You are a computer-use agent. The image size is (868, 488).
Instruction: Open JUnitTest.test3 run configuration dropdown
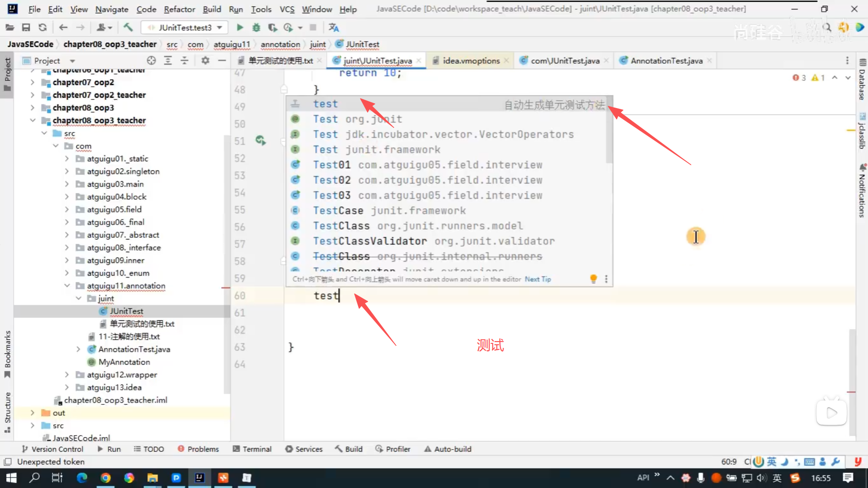pyautogui.click(x=185, y=28)
